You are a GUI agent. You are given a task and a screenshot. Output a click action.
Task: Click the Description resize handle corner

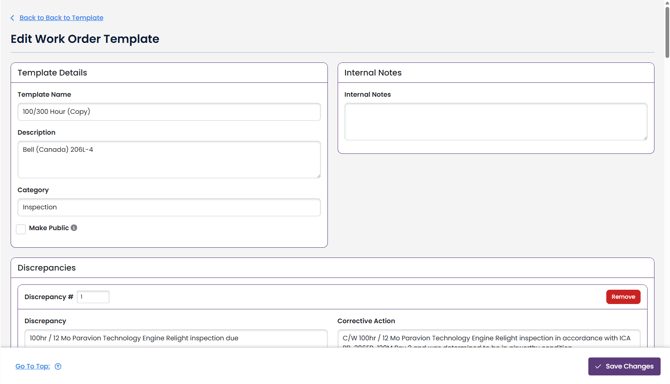click(318, 176)
